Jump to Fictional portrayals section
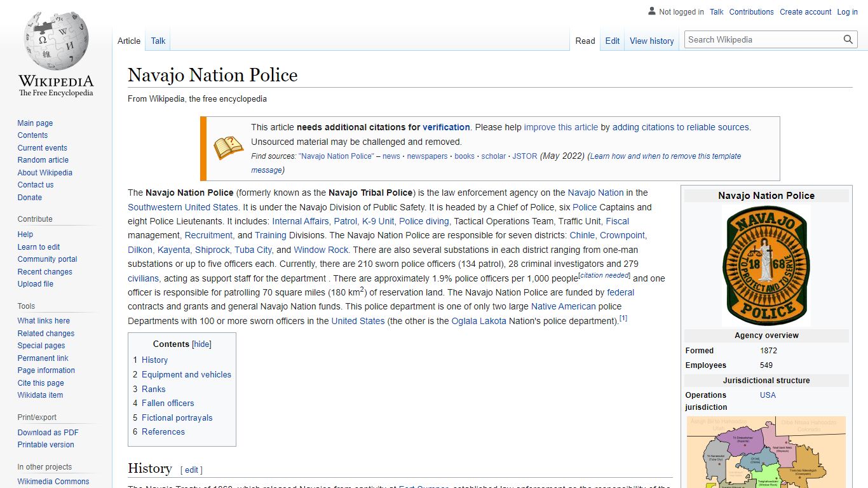 pos(177,417)
